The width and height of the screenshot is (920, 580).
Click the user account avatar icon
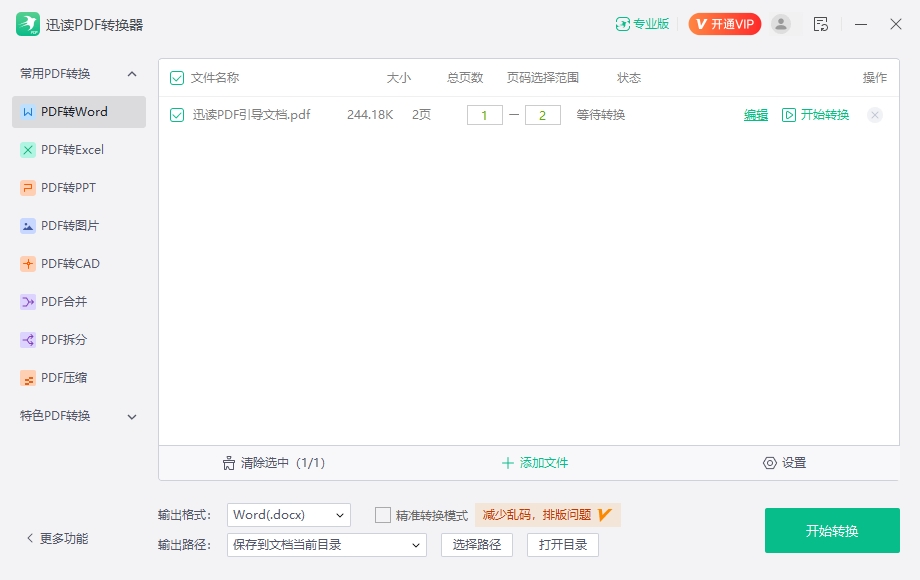tap(781, 24)
